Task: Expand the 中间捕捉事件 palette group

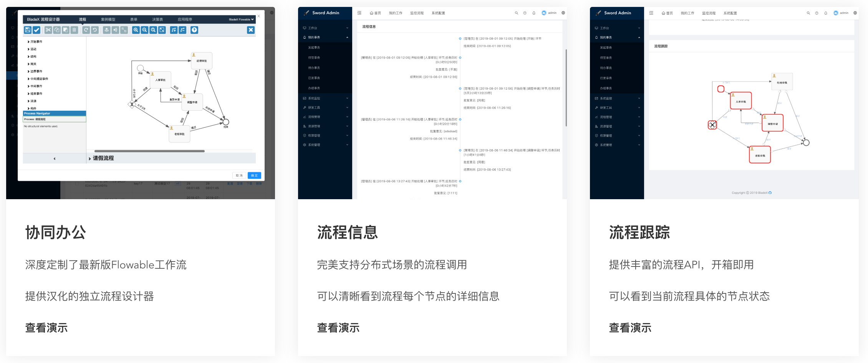Action: click(38, 79)
